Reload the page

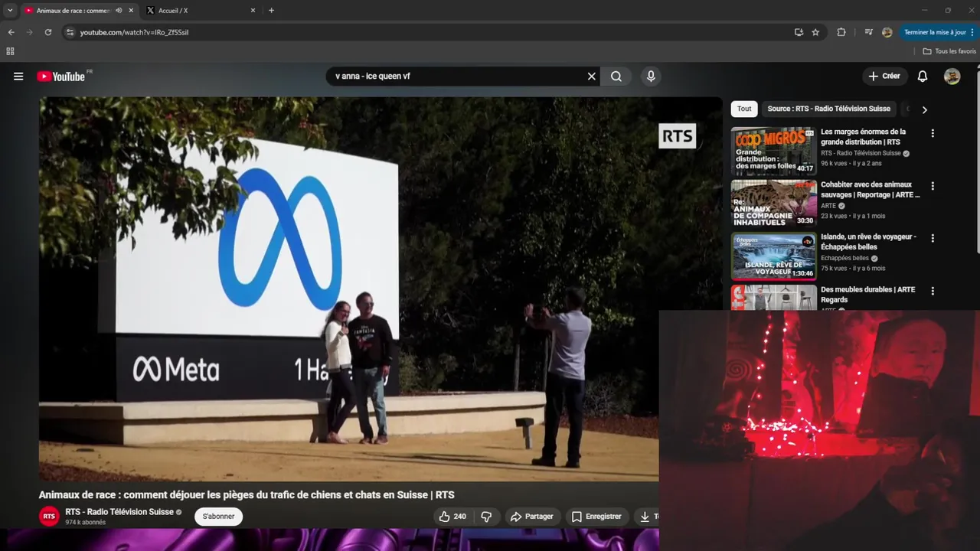[47, 32]
